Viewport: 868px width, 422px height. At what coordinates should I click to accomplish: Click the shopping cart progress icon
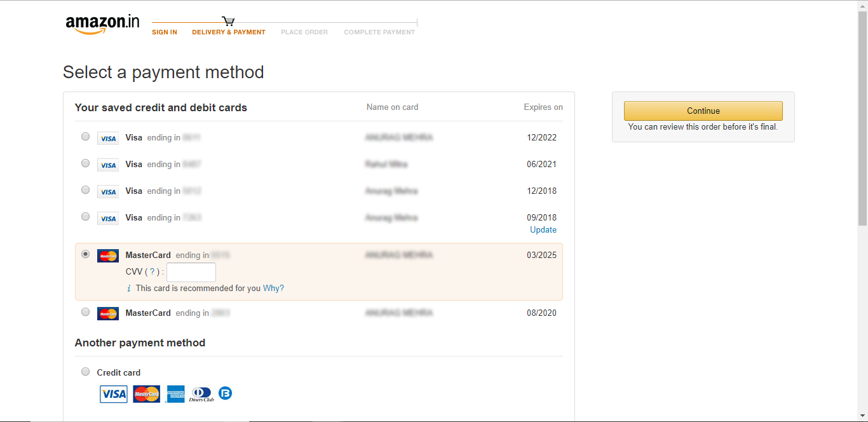click(229, 22)
